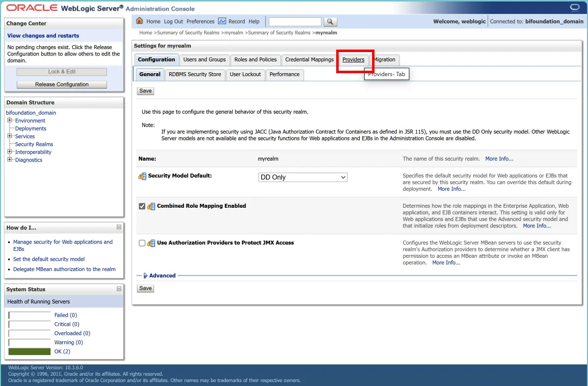Open Delegate MBean authorization to the realm

click(x=64, y=269)
